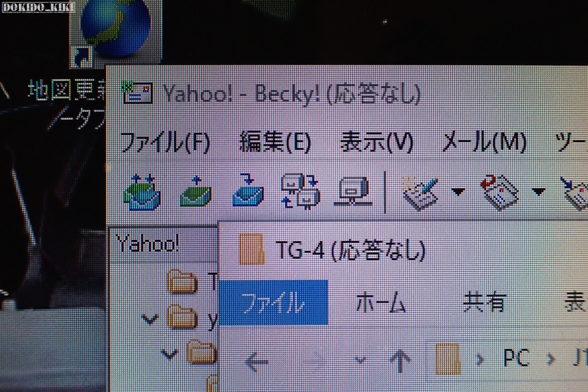
Task: Click PC in the TG-4 address breadcrumb
Action: coord(516,358)
